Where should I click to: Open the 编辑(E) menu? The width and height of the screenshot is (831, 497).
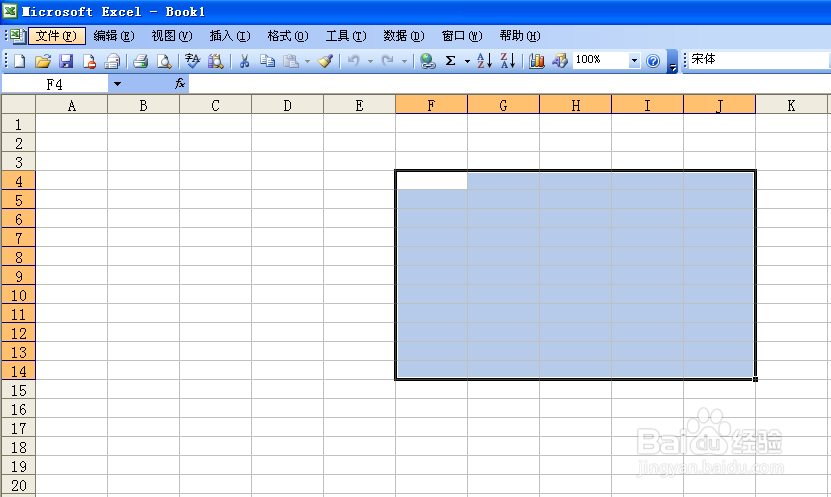113,36
